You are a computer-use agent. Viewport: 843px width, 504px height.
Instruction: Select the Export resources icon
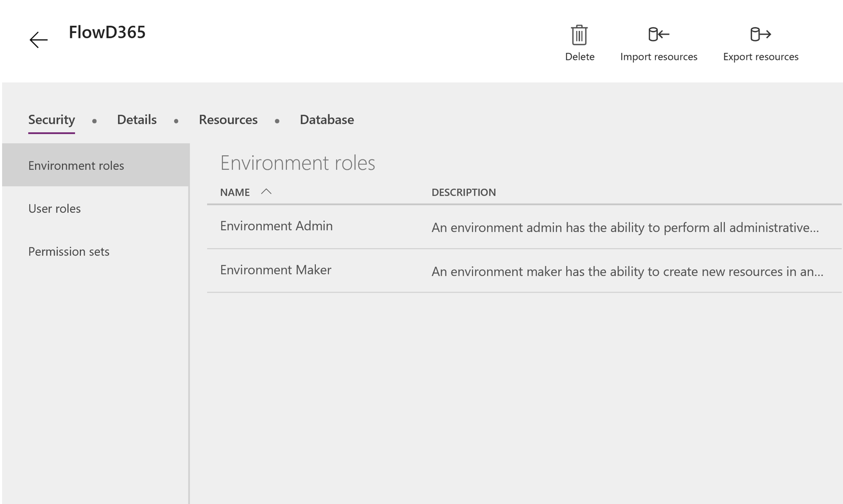pos(760,34)
